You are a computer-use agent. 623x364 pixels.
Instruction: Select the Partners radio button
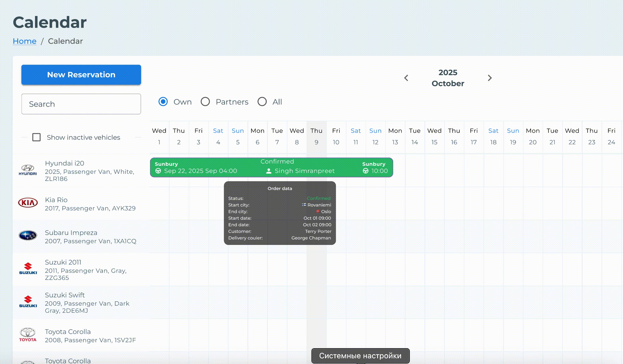[205, 102]
